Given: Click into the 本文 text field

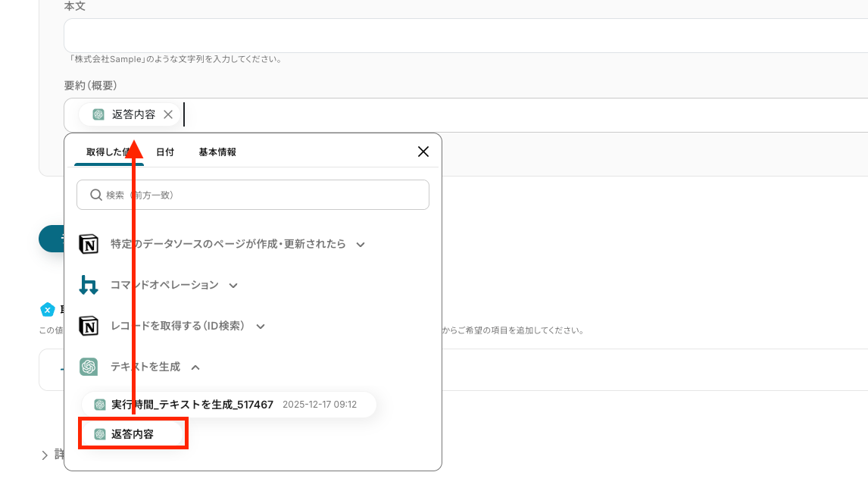Looking at the screenshot, I should [454, 36].
